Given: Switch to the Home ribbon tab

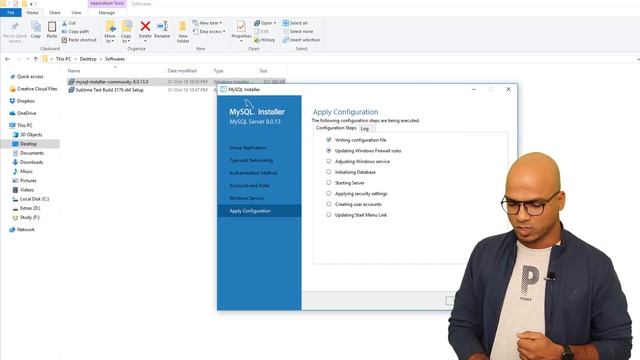Looking at the screenshot, I should pos(32,13).
